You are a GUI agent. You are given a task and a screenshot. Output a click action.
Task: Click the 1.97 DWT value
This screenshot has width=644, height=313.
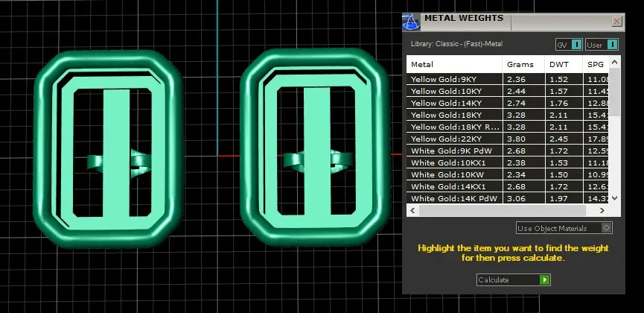pos(558,199)
